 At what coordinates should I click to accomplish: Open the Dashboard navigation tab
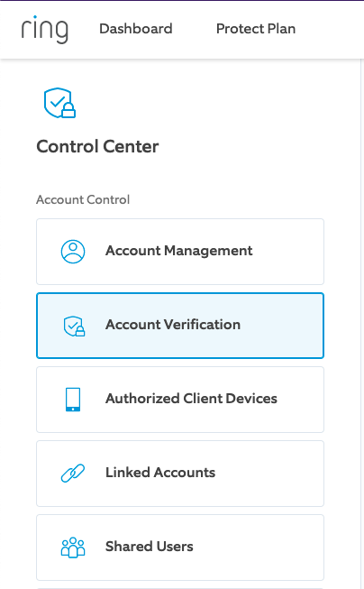[136, 29]
